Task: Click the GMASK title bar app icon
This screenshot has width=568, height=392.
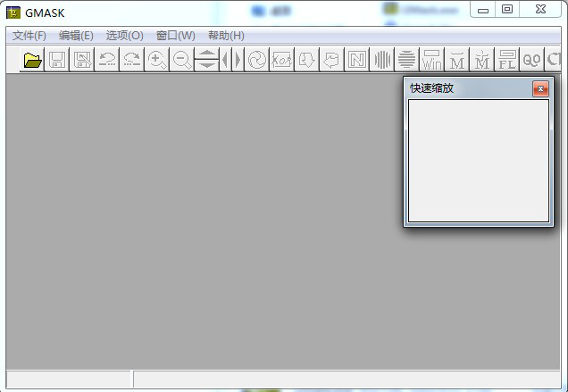Action: click(13, 13)
